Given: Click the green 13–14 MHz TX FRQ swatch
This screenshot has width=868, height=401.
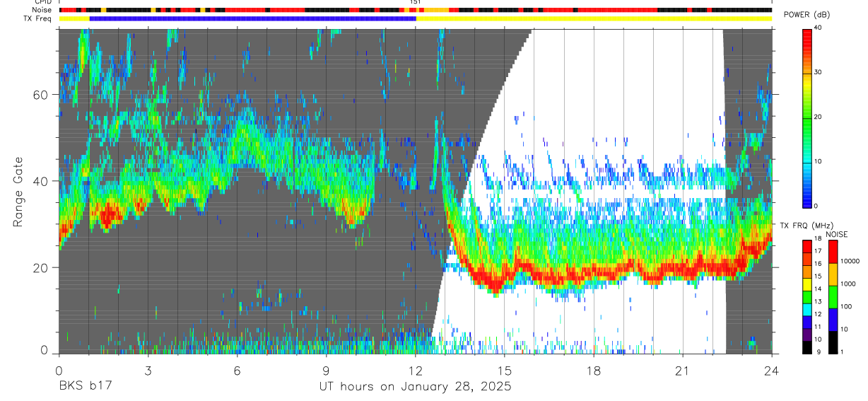Looking at the screenshot, I should coord(807,296).
